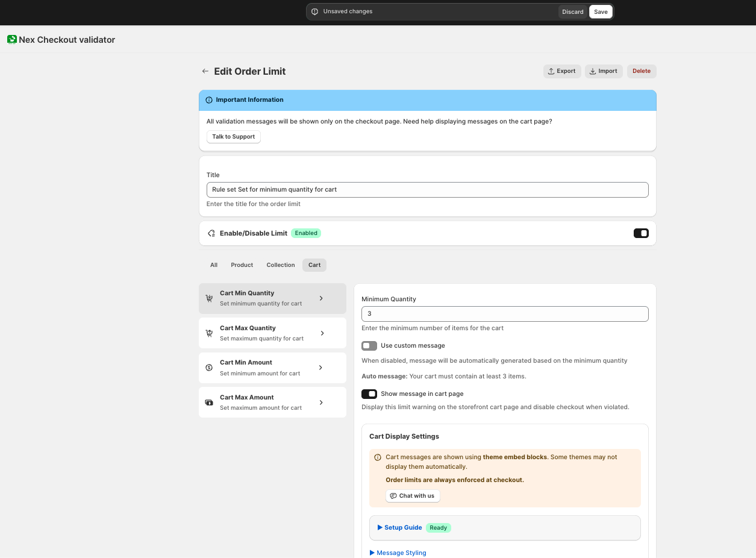Click inside the Minimum Quantity field
756x558 pixels.
click(505, 313)
